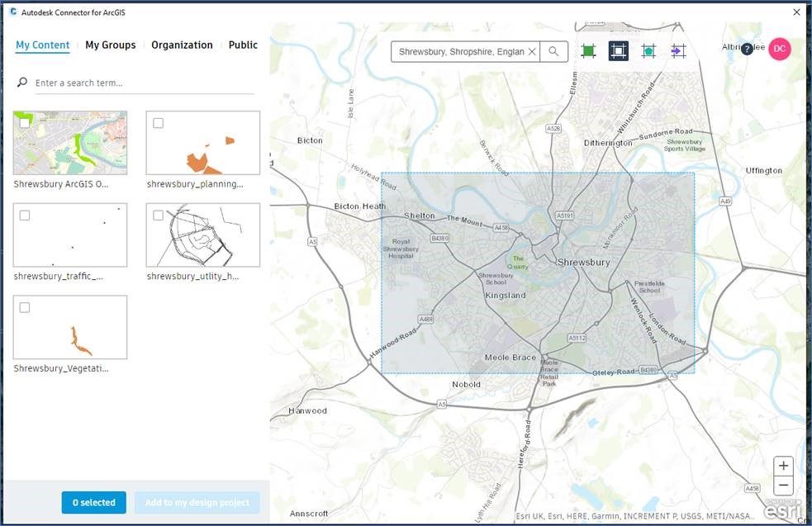Open the help question mark icon
This screenshot has width=812, height=526.
point(747,50)
